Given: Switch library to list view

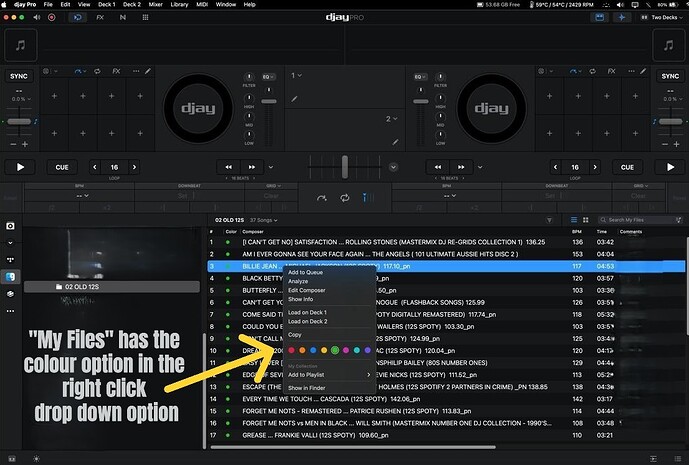Looking at the screenshot, I should [x=574, y=220].
